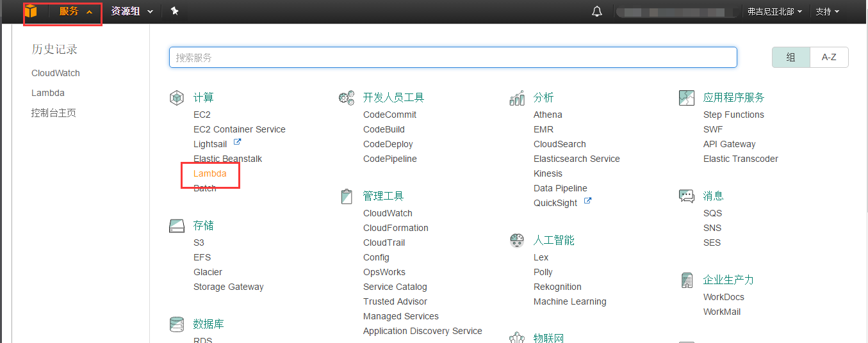The image size is (868, 343).
Task: Open CloudWatch from 历史记录 history
Action: point(56,73)
